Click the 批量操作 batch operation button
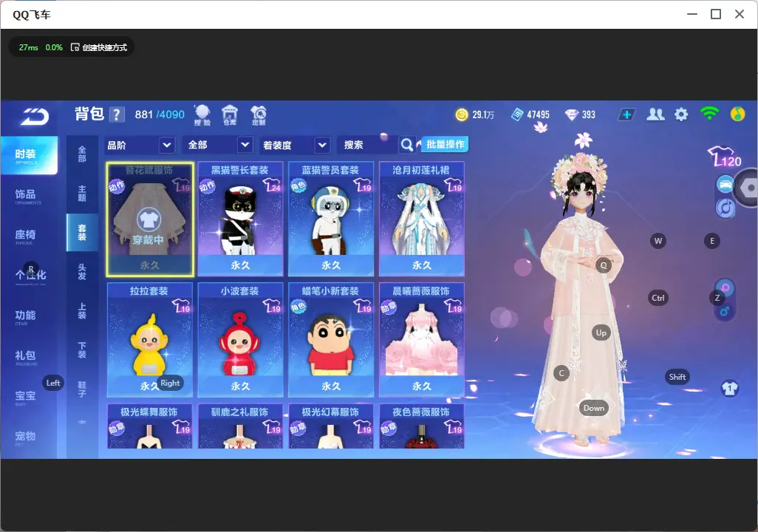 [445, 144]
